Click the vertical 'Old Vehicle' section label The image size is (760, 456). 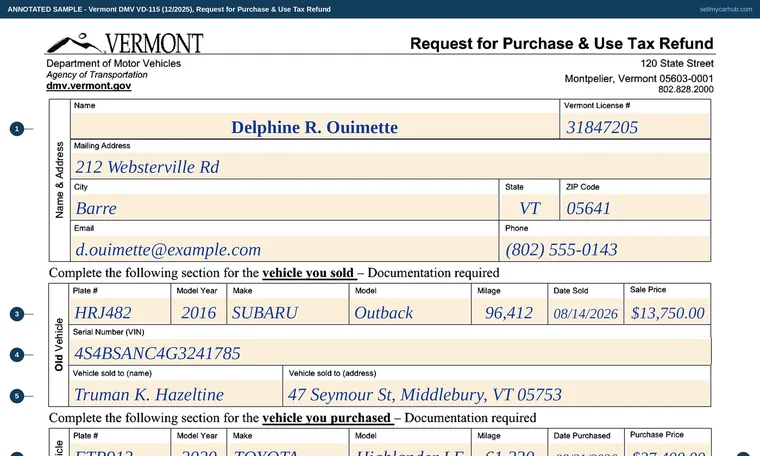click(x=59, y=345)
